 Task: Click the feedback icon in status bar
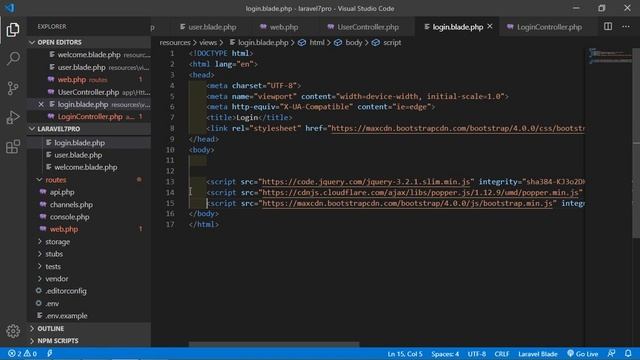coord(611,353)
